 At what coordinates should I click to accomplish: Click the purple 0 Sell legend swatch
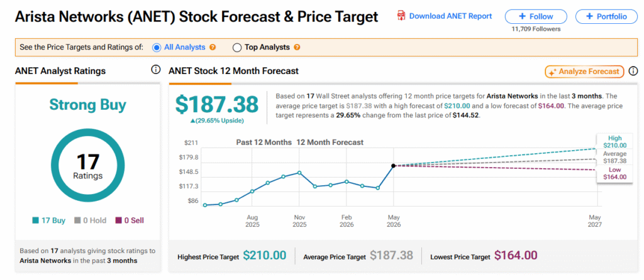click(119, 220)
